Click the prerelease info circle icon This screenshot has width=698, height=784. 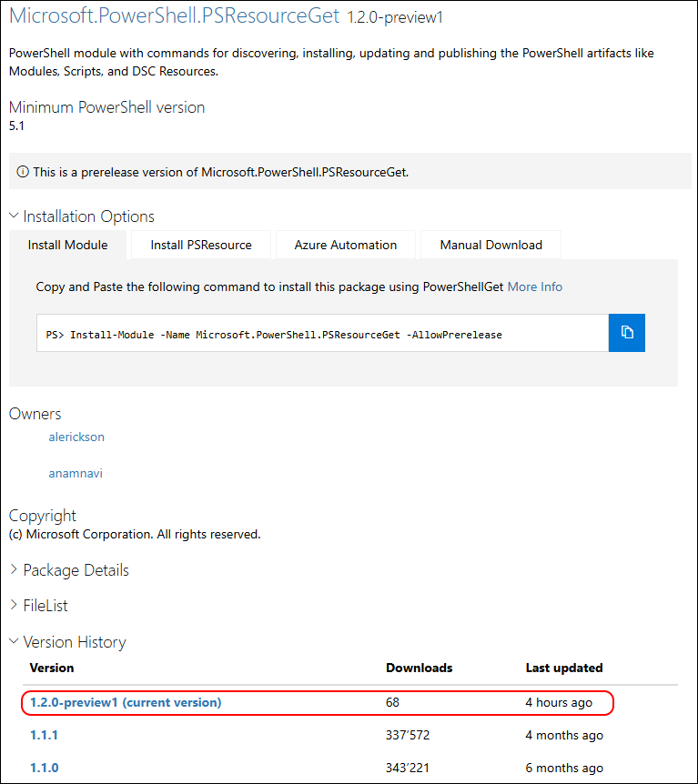tap(23, 172)
